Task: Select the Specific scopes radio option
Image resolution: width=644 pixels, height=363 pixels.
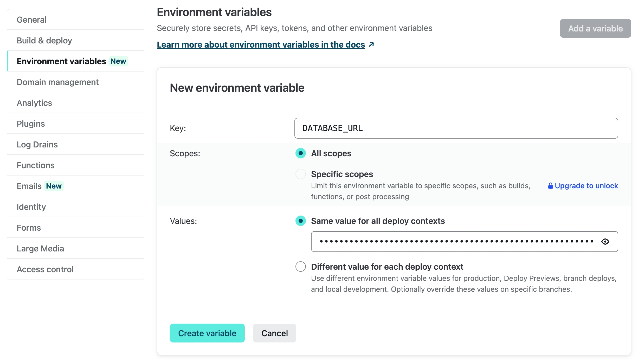Action: pos(301,174)
